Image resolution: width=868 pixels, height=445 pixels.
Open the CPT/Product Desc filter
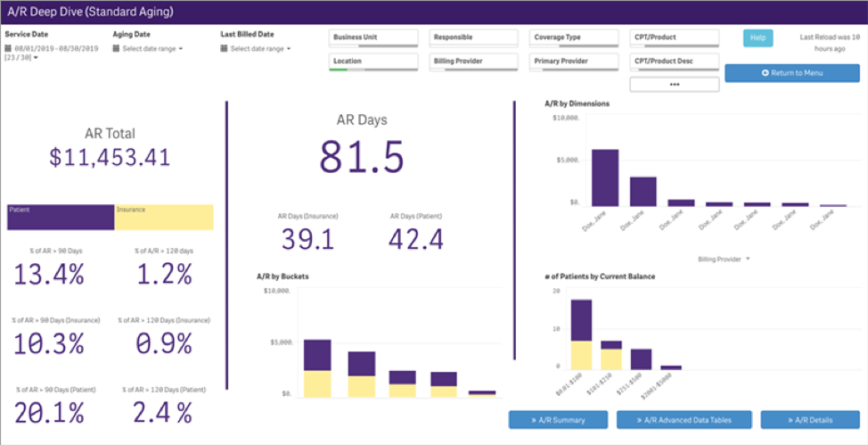[x=675, y=62]
